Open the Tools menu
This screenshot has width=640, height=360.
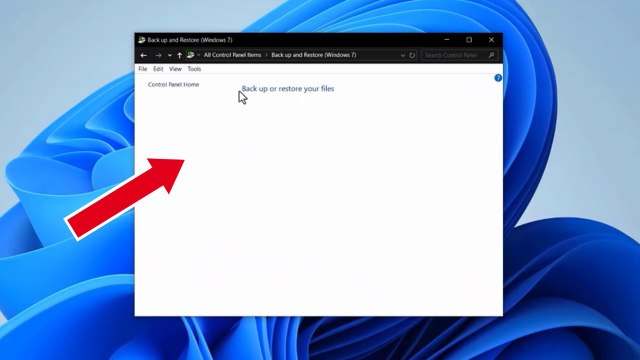point(194,69)
